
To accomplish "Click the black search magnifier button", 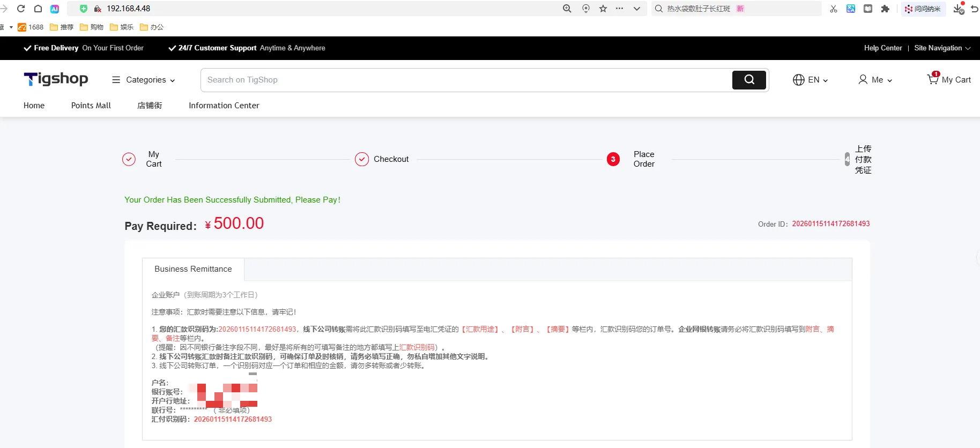I will tap(749, 80).
